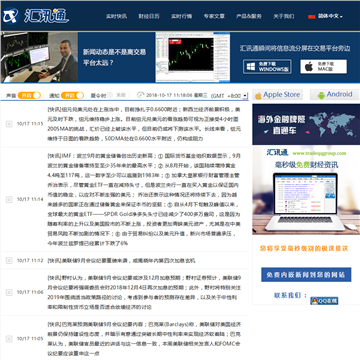Screen dimensions: 360x360
Task: Expand the 10/17 11:15 news entry
Action: (9, 124)
